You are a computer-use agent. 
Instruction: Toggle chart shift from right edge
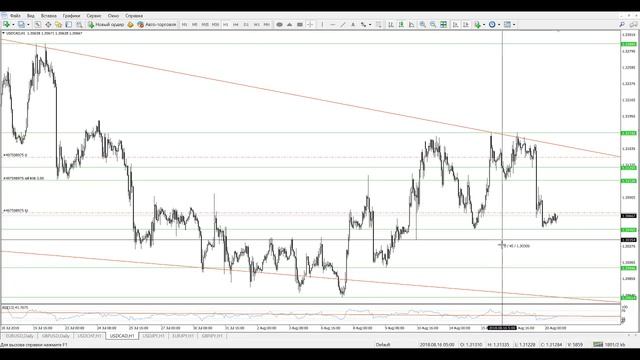pos(465,24)
